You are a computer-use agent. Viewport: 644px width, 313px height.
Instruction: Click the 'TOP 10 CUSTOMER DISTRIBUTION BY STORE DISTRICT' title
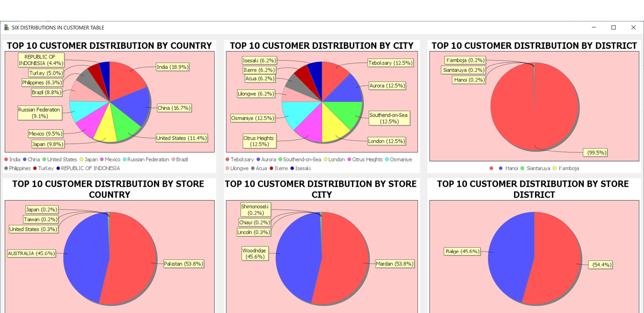click(x=533, y=189)
